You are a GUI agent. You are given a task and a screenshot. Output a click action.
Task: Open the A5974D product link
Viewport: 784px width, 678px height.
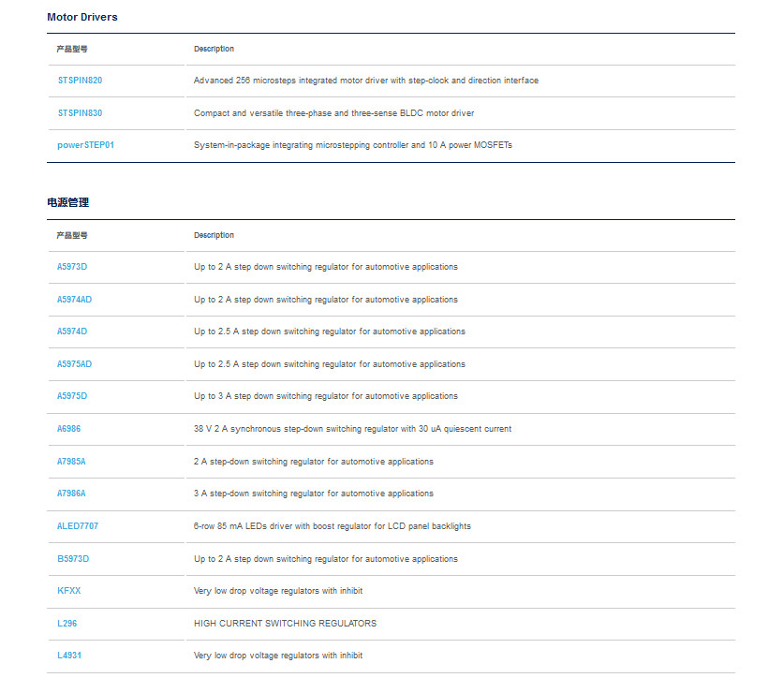(72, 332)
